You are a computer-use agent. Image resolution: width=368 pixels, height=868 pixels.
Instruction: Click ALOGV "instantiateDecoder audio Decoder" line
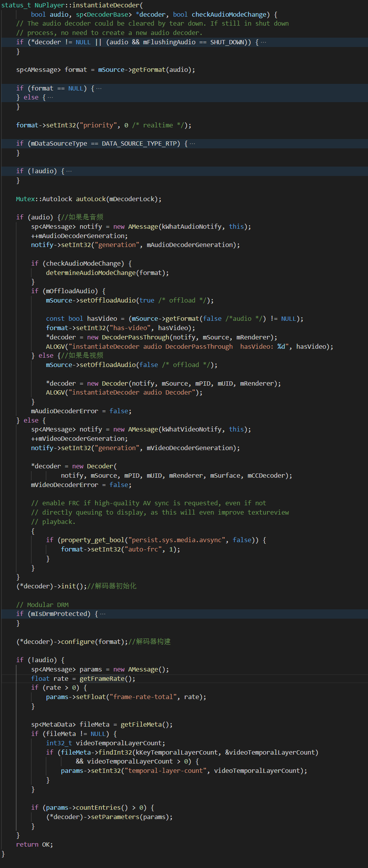pos(124,392)
